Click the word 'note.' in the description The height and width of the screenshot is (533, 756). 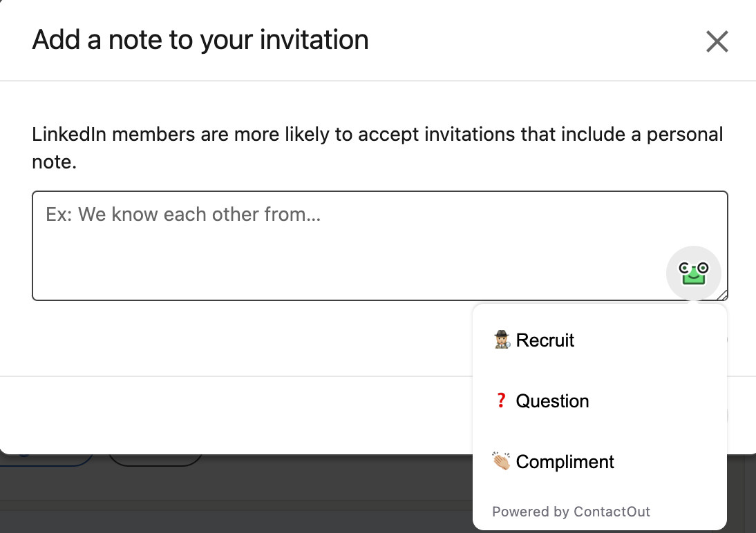point(54,163)
